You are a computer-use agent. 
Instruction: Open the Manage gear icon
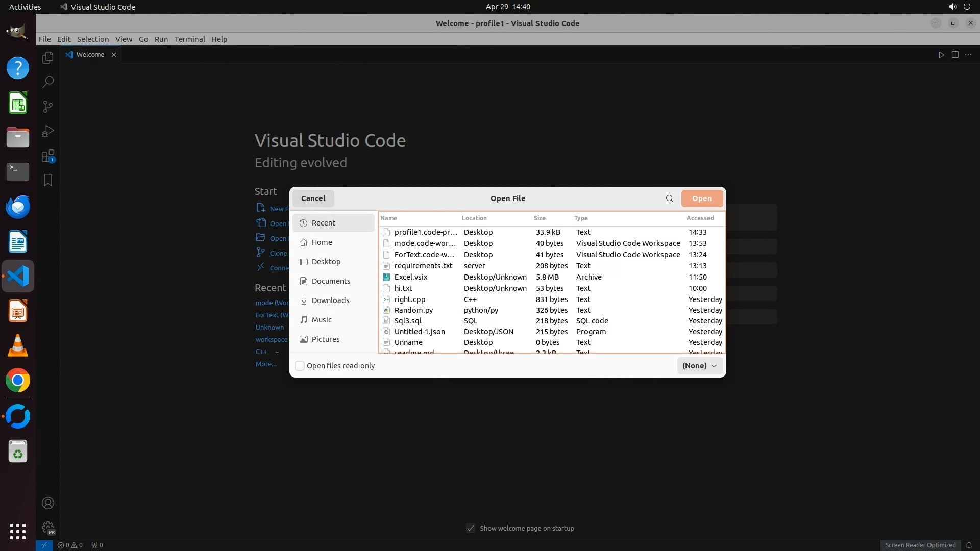(x=48, y=527)
